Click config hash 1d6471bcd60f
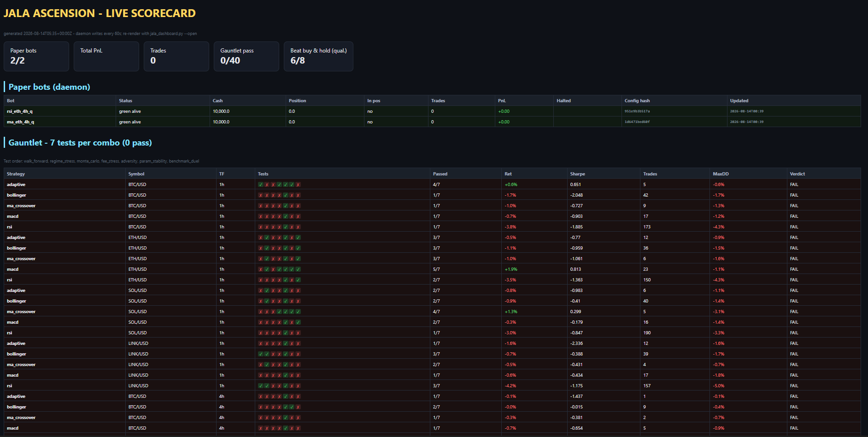Screen dimensions: 868x437 click(x=637, y=122)
